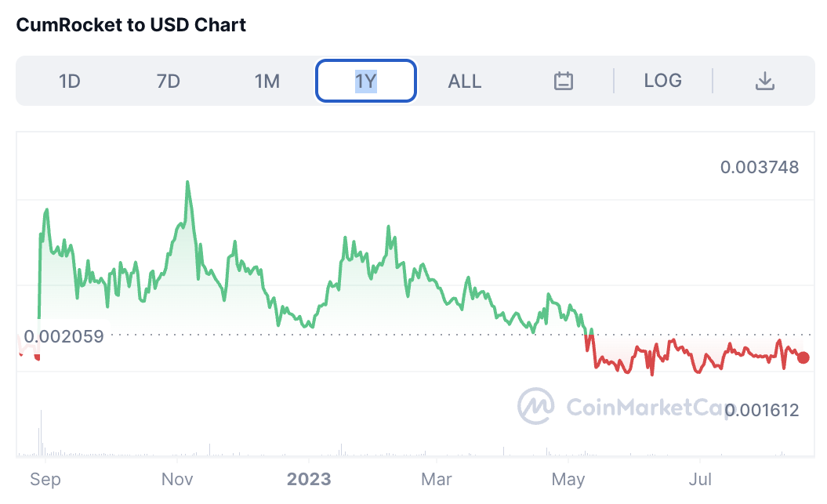
Task: Click the 2023 year axis marker
Action: pos(309,479)
